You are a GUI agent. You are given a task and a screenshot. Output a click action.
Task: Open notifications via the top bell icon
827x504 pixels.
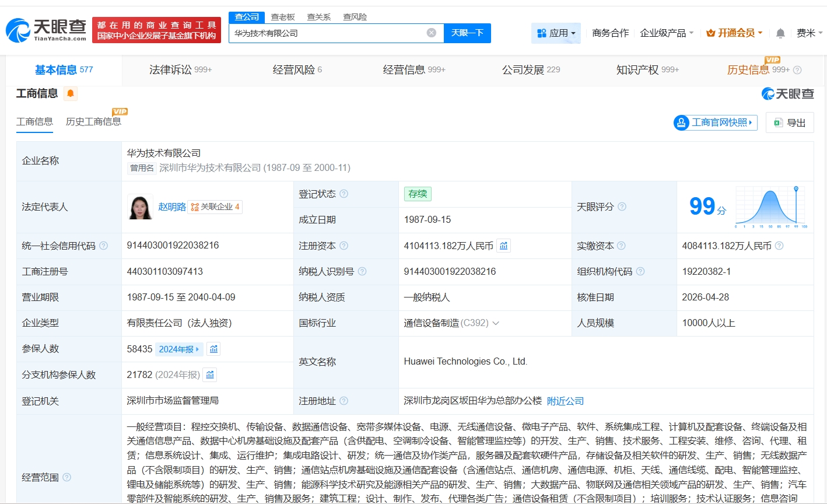pyautogui.click(x=780, y=33)
